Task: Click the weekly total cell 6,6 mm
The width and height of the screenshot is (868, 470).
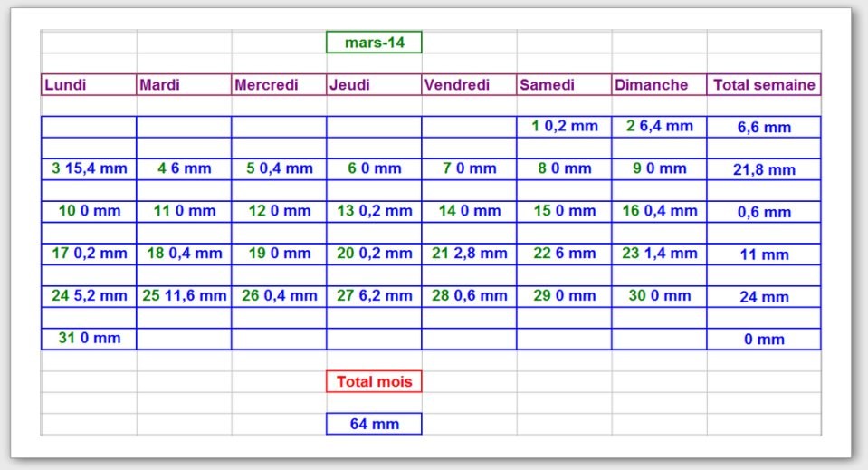Action: tap(764, 128)
